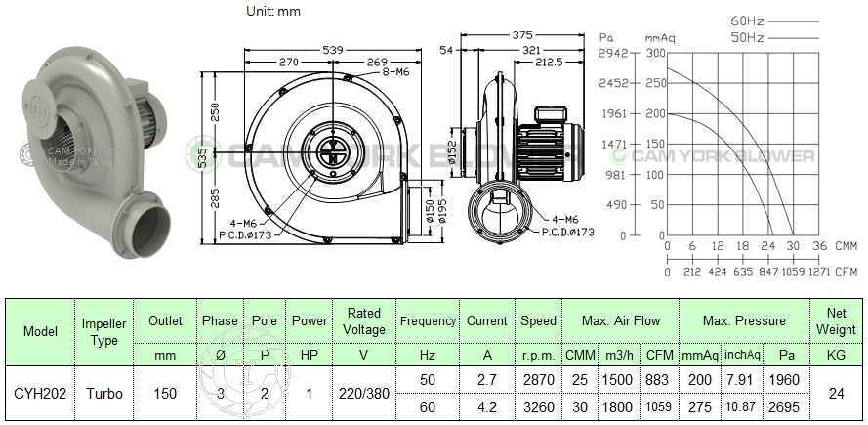Click the Net Weight column header
Screen dimensions: 868x425
pyautogui.click(x=836, y=321)
